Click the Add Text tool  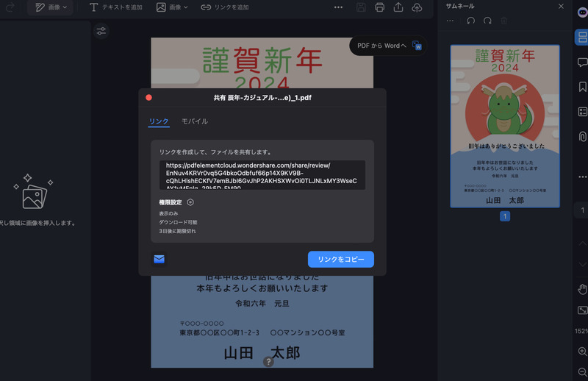click(x=116, y=7)
